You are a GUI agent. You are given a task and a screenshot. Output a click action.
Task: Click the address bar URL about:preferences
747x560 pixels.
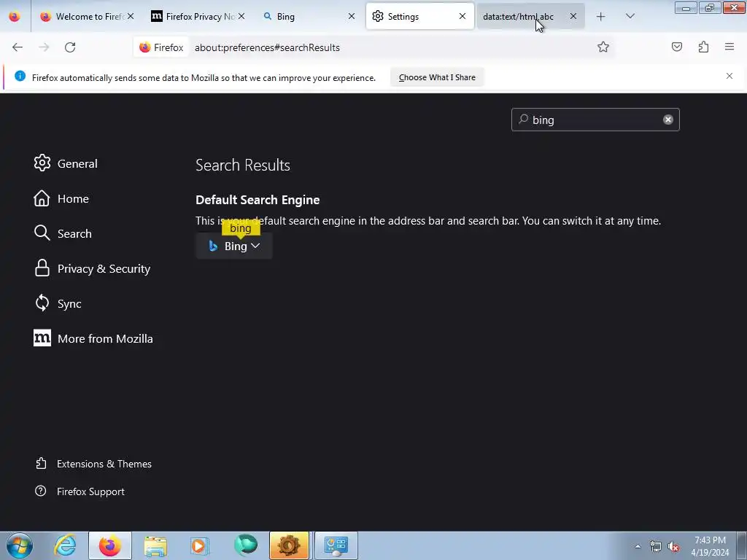pos(267,47)
